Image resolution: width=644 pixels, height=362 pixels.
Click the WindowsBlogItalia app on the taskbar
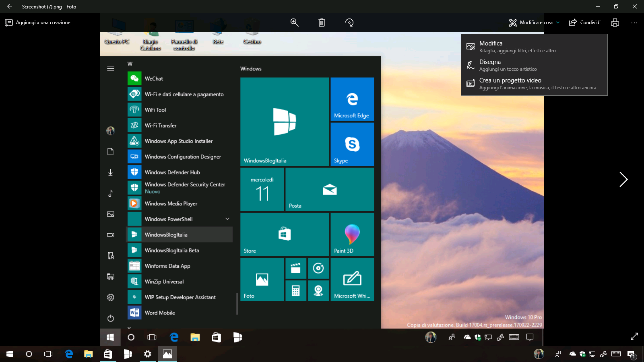pos(128,354)
